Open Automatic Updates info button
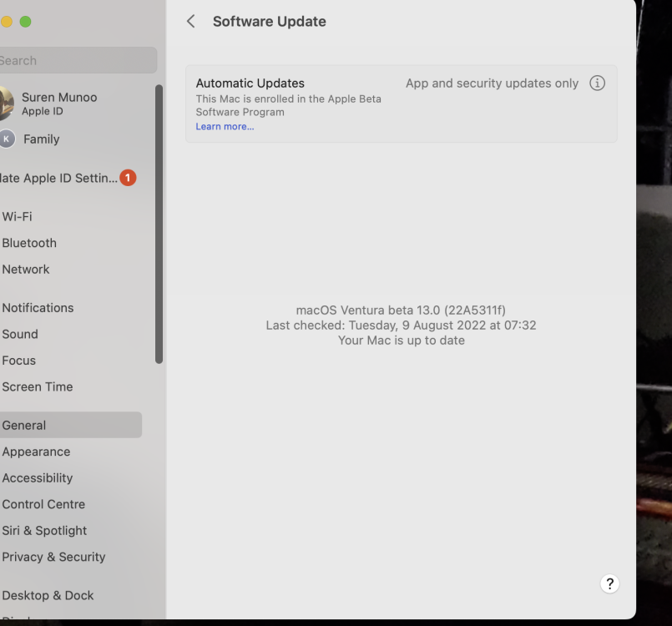This screenshot has height=626, width=672. click(x=597, y=83)
